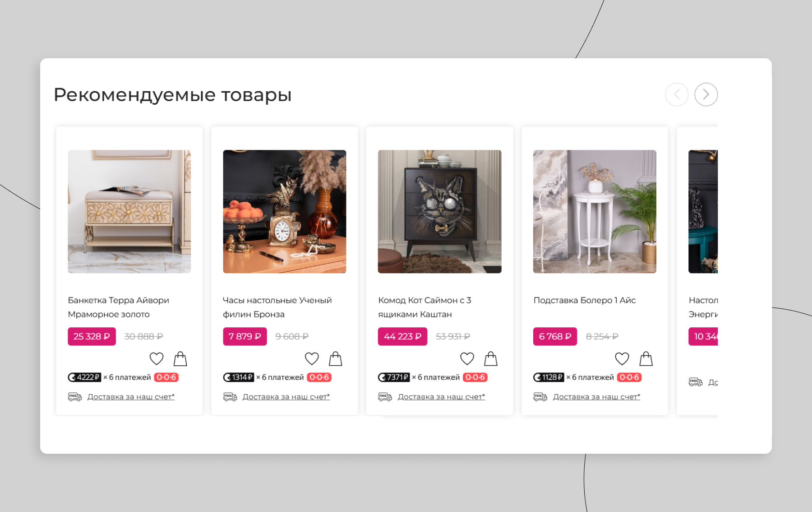Open Доставка за наш счет under Часы
The height and width of the screenshot is (512, 812).
[286, 397]
